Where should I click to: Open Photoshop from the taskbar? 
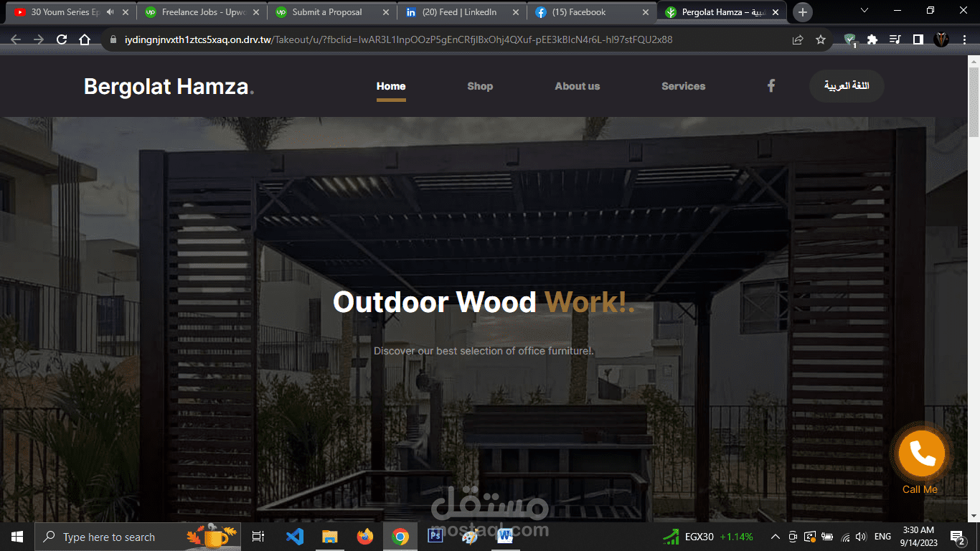point(435,537)
